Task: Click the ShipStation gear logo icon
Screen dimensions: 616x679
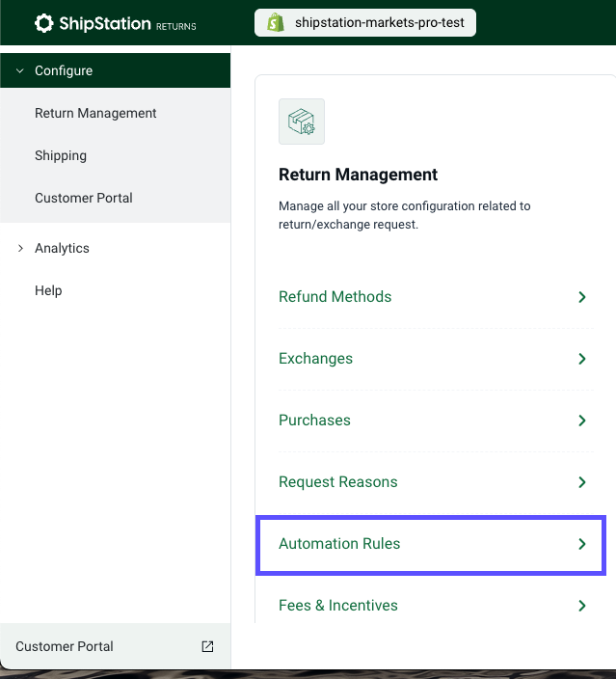Action: click(x=43, y=23)
